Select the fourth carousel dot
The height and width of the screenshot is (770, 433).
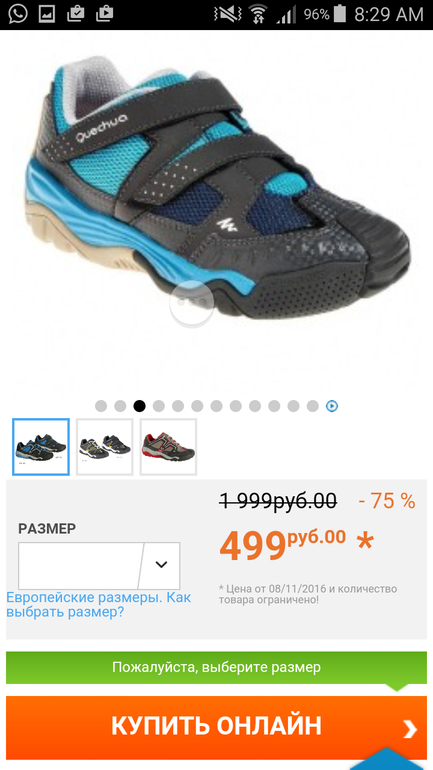click(x=159, y=406)
